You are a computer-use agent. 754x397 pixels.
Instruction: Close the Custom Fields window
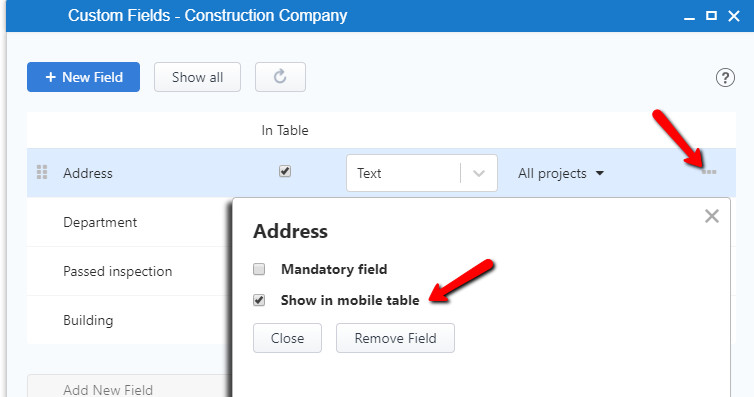(x=734, y=16)
